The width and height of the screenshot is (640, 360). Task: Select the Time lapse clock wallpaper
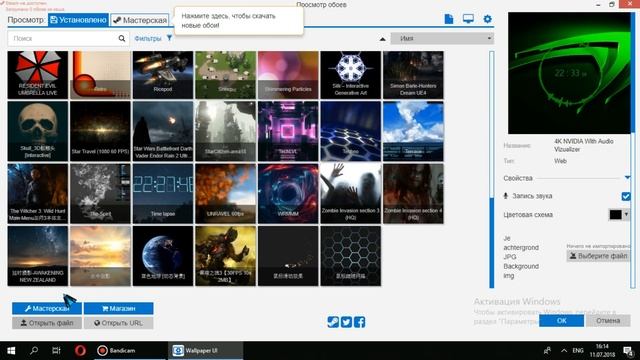(163, 193)
